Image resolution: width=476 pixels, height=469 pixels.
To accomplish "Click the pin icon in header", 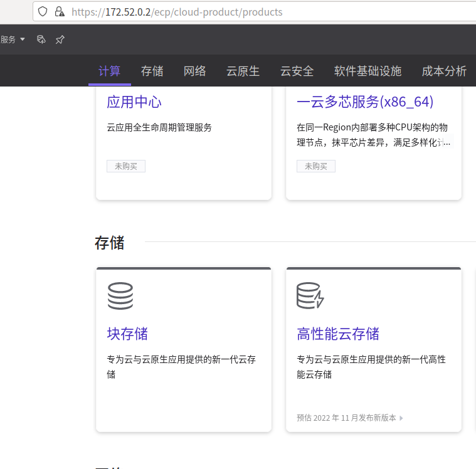I will (60, 40).
